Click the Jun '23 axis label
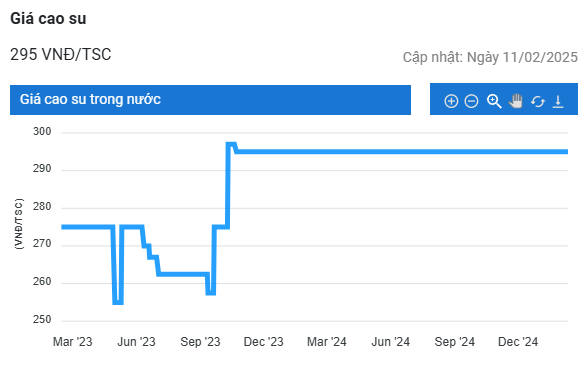The width and height of the screenshot is (587, 367). click(x=136, y=342)
